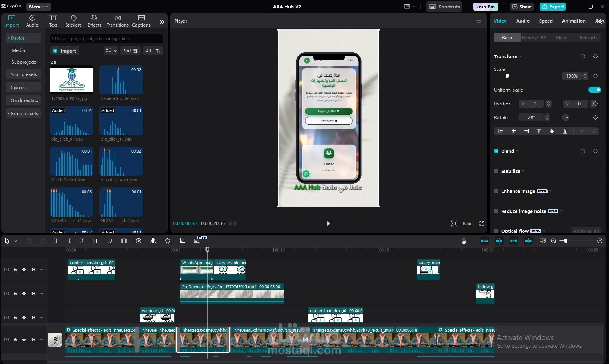Enable the Optical flow checkbox
Screen dimensions: 609x364
(496, 231)
